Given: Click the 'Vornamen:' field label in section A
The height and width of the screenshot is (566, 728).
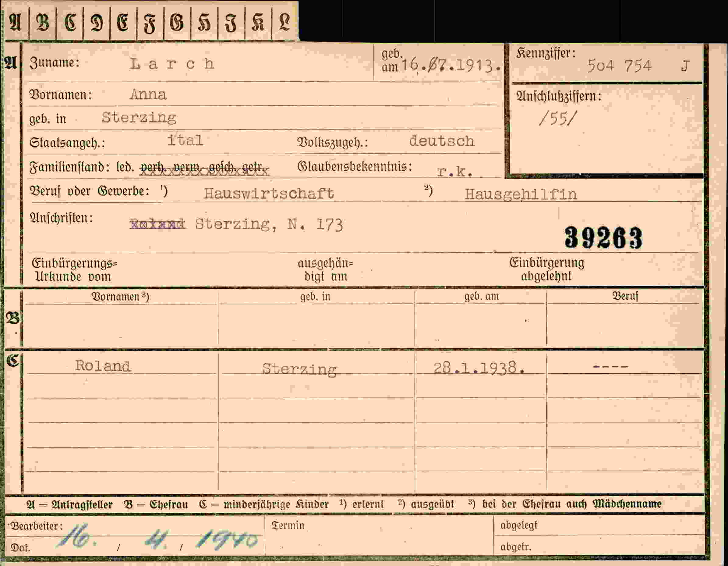Looking at the screenshot, I should [61, 95].
